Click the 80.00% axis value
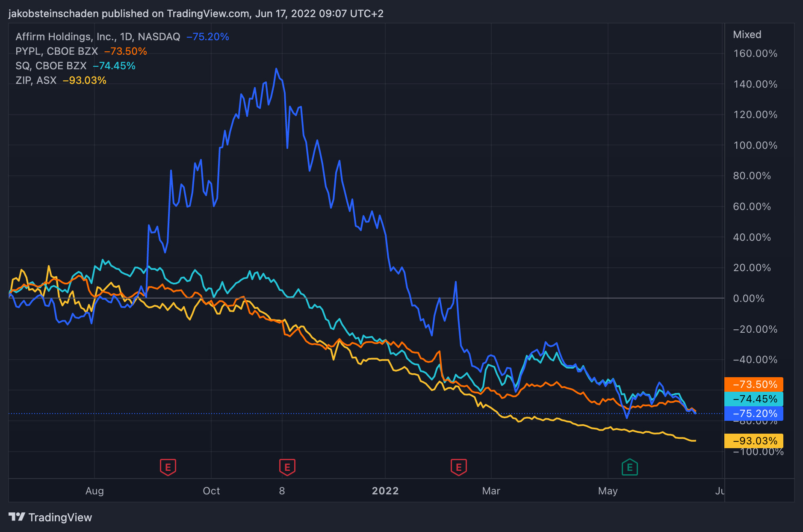This screenshot has width=803, height=532. point(752,176)
